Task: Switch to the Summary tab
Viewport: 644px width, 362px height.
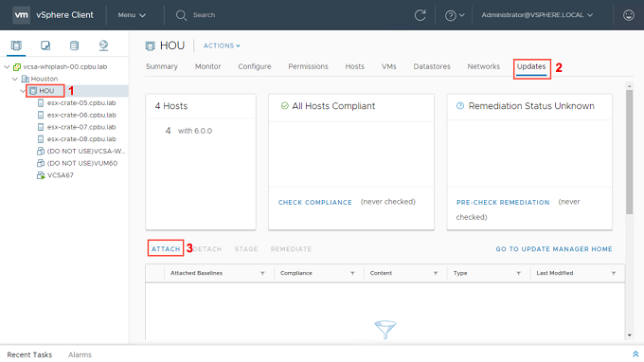Action: (162, 66)
